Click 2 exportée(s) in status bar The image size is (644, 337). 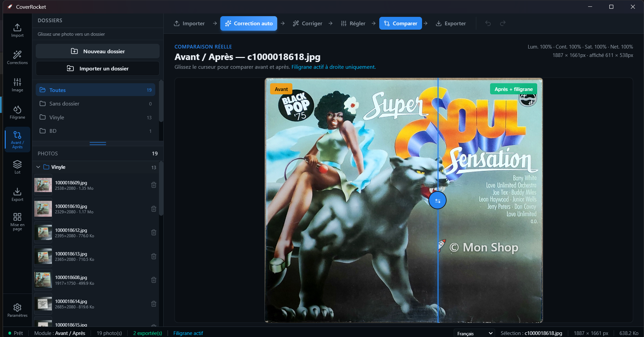pyautogui.click(x=148, y=333)
